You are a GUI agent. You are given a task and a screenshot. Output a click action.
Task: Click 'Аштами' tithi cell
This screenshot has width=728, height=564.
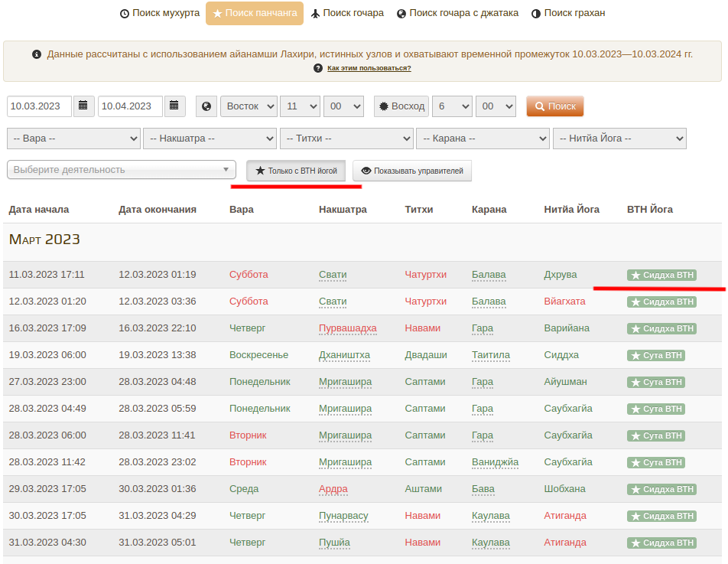(424, 489)
